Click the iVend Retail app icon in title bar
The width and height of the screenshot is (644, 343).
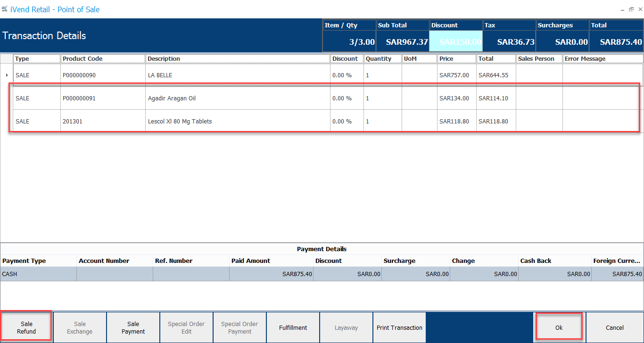5,9
